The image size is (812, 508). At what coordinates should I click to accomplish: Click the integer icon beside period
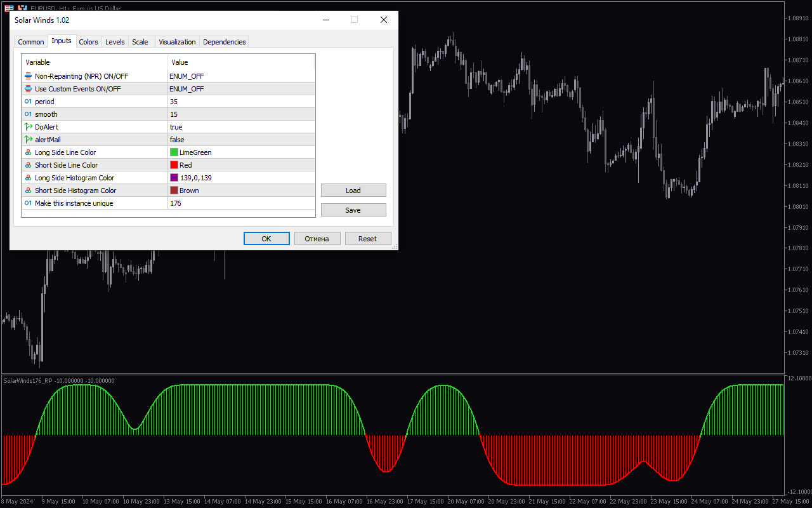point(28,102)
